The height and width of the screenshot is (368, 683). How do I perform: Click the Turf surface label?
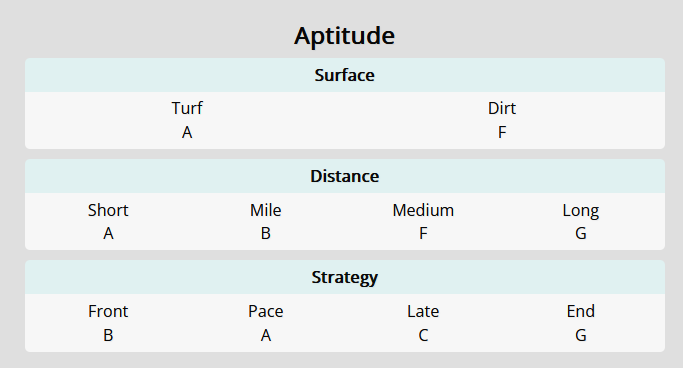tap(187, 108)
